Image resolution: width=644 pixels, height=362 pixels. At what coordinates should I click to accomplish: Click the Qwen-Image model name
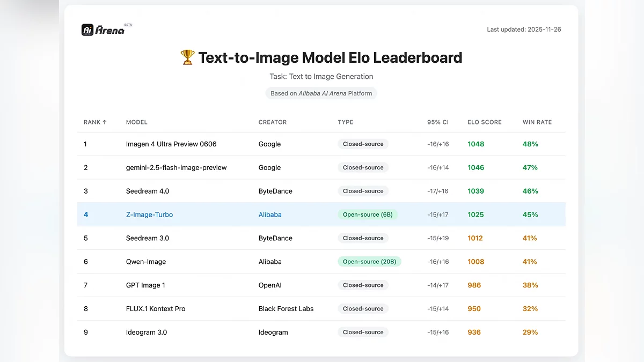[x=146, y=262]
